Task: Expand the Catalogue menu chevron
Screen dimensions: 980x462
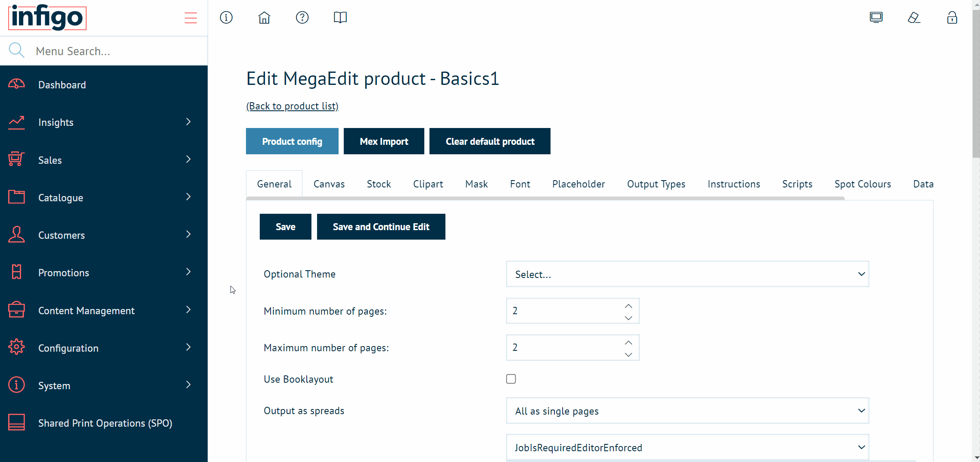Action: pos(188,197)
